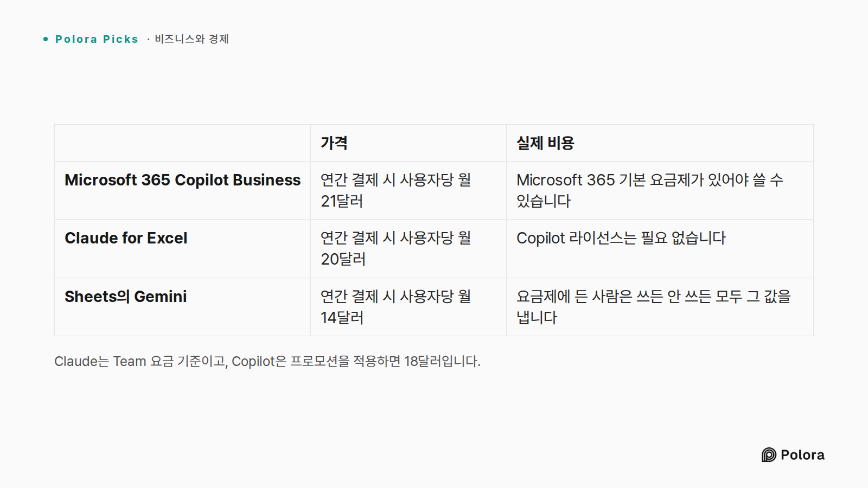Click the Polora brand name text
The height and width of the screenshot is (488, 868).
pyautogui.click(x=802, y=455)
